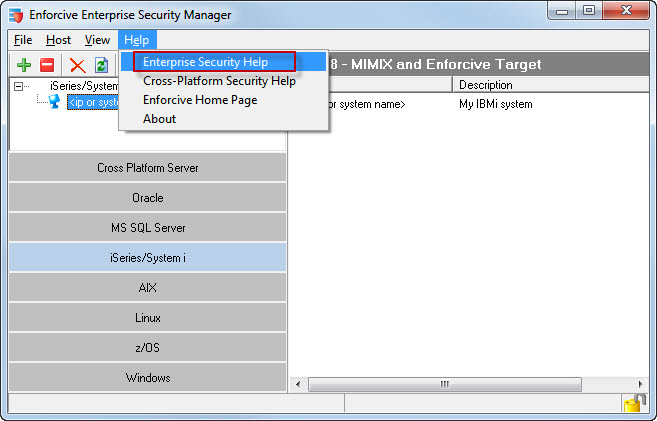The height and width of the screenshot is (421, 657).
Task: Open Enforcive Home Page menu entry
Action: coord(223,100)
